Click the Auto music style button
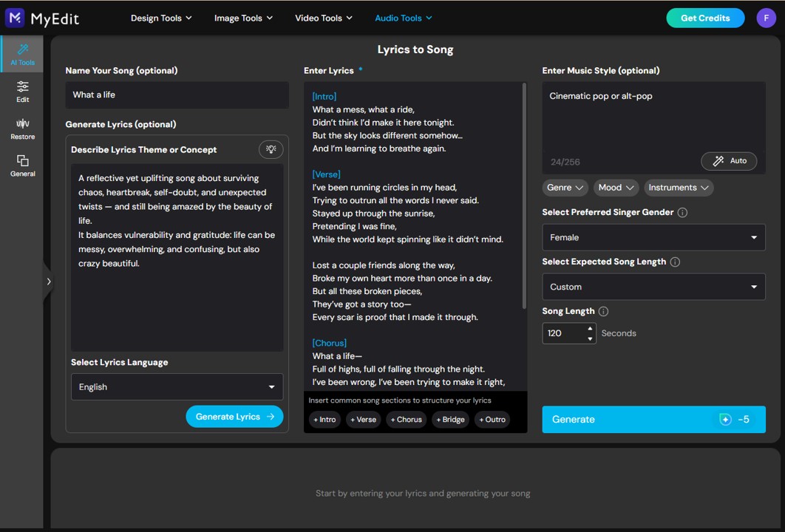 (x=728, y=160)
